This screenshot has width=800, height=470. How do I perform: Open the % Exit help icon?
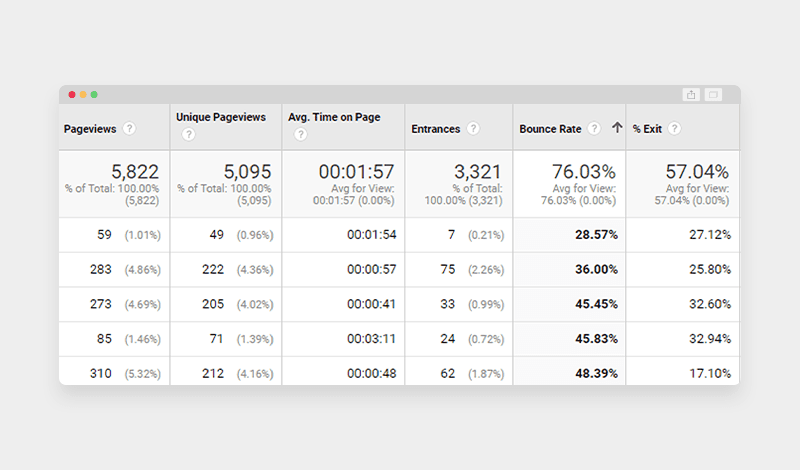click(x=675, y=128)
